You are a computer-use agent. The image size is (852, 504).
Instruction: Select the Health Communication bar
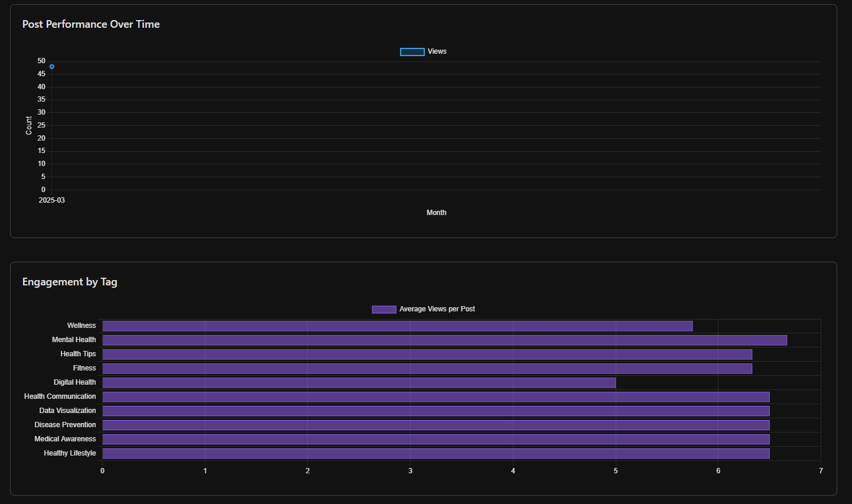click(x=436, y=397)
